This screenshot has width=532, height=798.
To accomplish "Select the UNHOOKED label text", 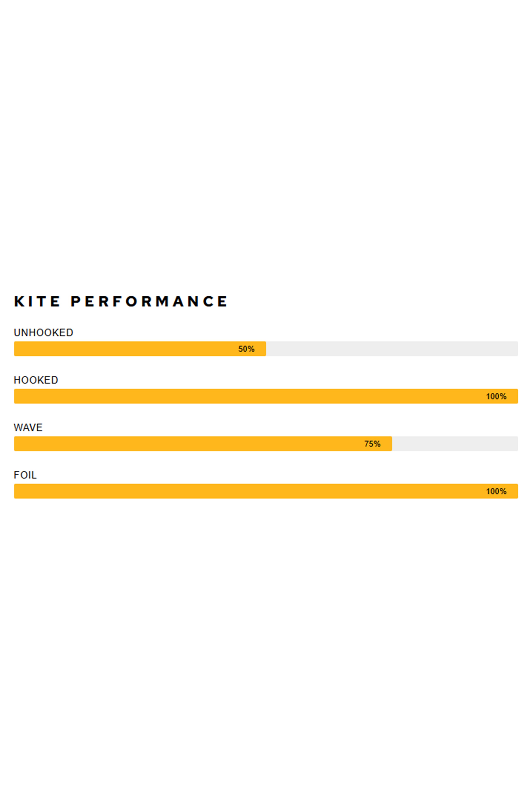I will 43,332.
